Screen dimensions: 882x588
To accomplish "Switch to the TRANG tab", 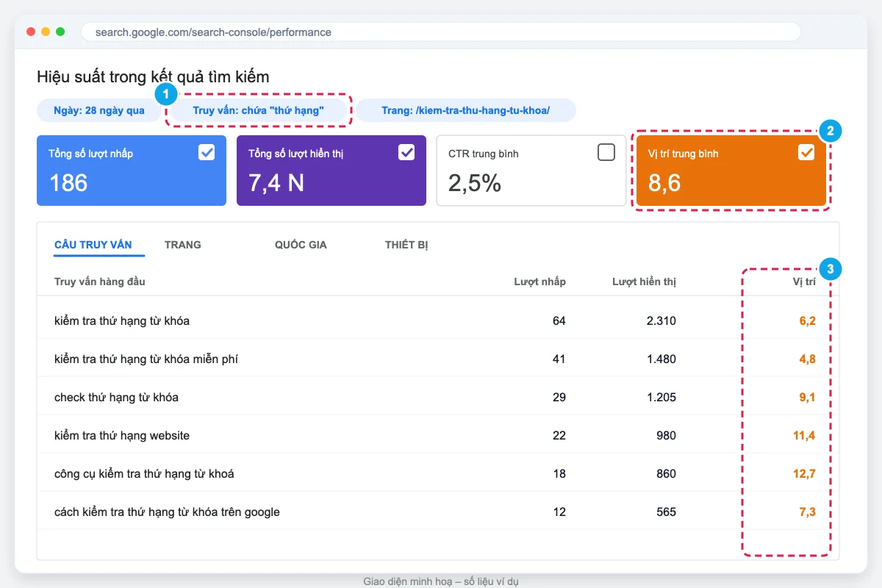I will pos(183,245).
